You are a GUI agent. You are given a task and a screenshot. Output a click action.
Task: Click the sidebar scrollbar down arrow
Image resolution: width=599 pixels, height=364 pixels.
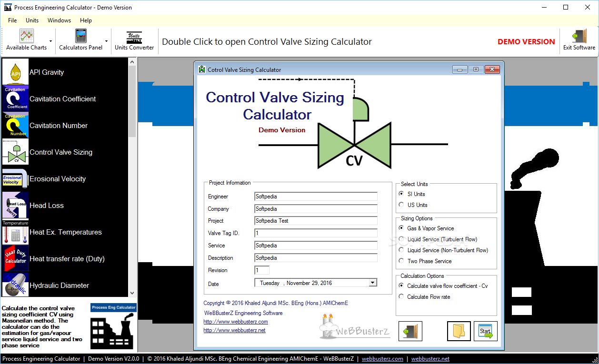pos(132,293)
